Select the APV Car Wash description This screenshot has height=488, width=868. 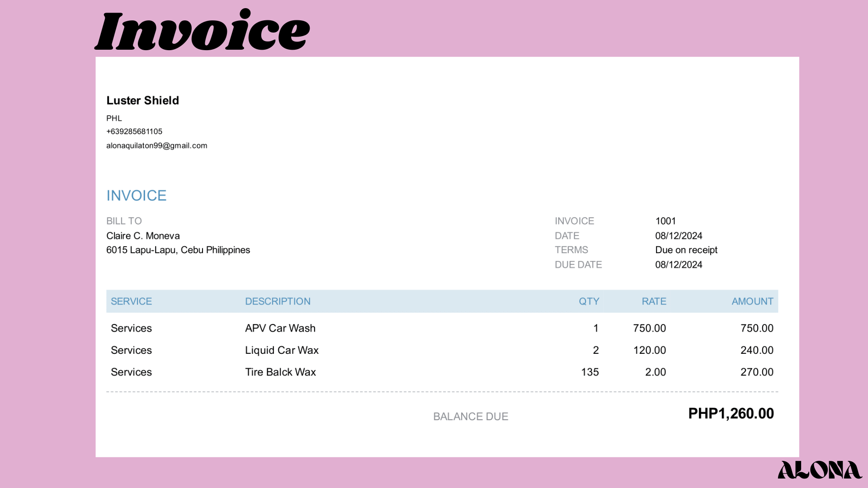[280, 328]
